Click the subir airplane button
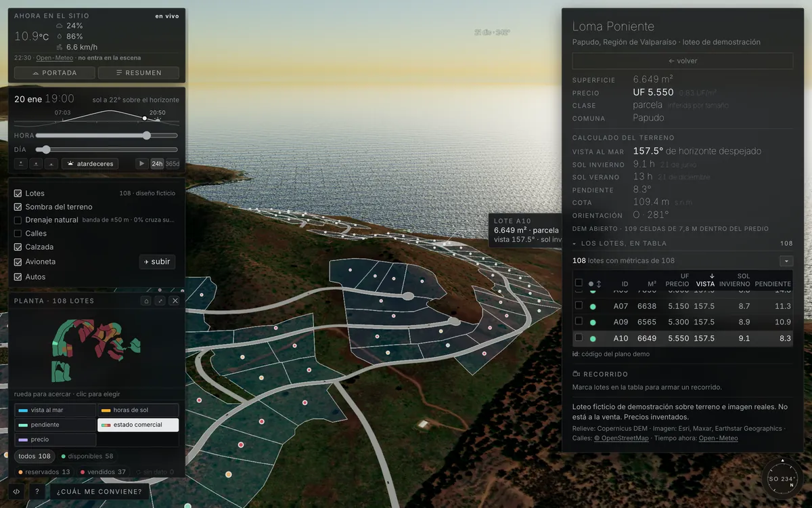This screenshot has width=812, height=508. [x=157, y=261]
